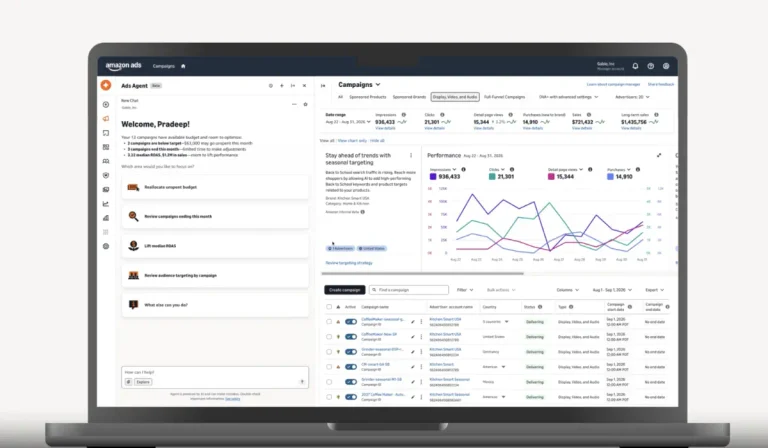Viewport: 768px width, 448px height.
Task: Open the shield brand-safety sidebar icon
Action: 106,175
